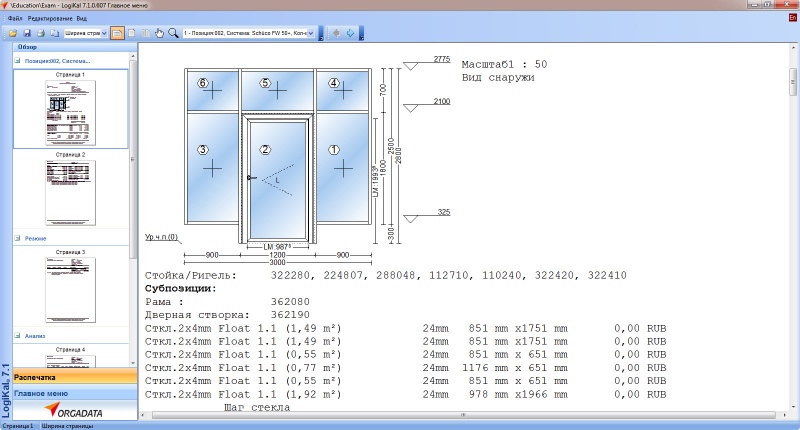Viewport: 800px width, 430px height.
Task: Activate the hand pan tool
Action: tap(160, 33)
